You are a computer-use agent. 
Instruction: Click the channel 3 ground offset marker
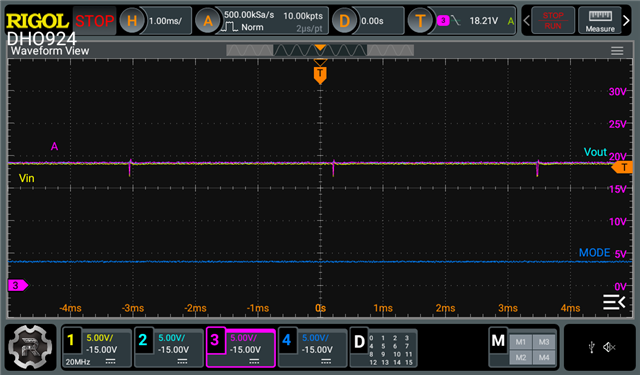pos(18,285)
